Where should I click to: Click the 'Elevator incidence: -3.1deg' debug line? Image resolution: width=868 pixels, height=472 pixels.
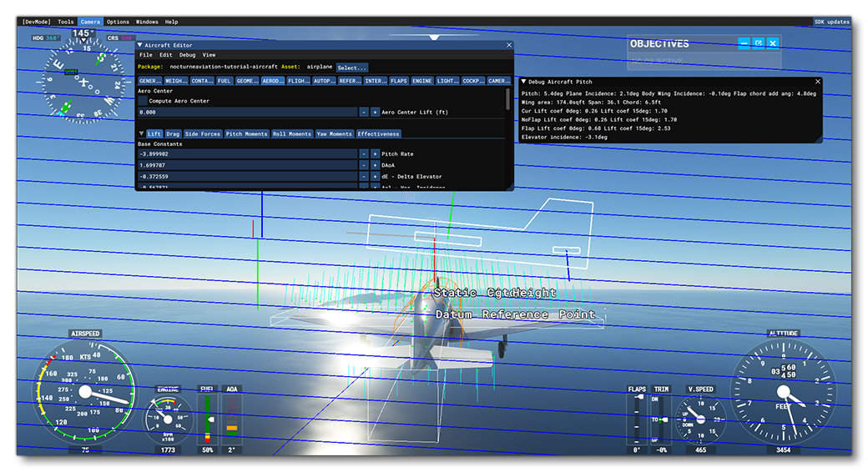(564, 138)
